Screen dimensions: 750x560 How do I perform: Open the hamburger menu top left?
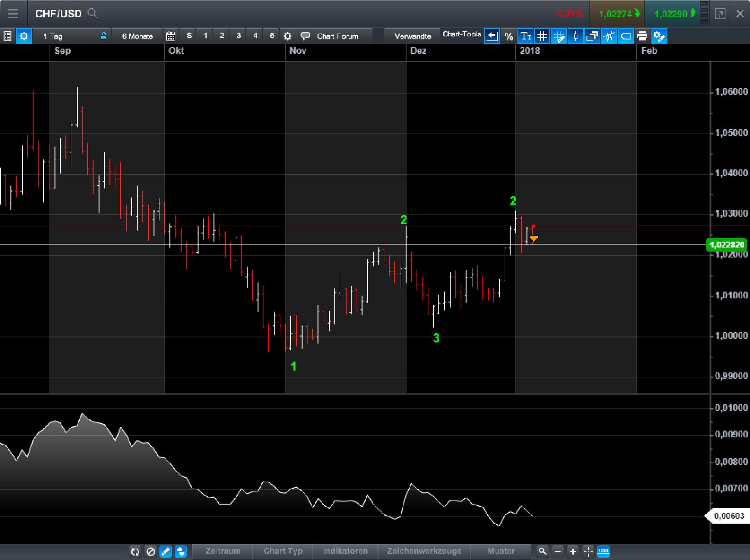(x=13, y=14)
